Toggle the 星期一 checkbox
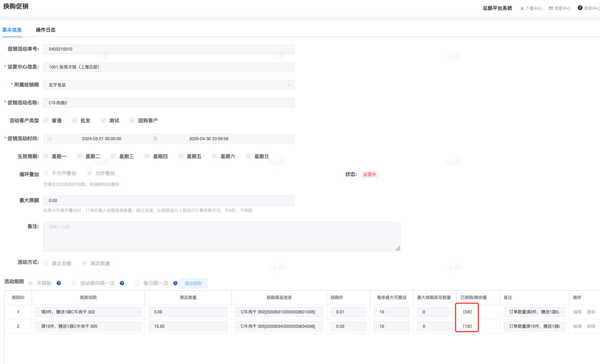This screenshot has height=364, width=600. 46,156
